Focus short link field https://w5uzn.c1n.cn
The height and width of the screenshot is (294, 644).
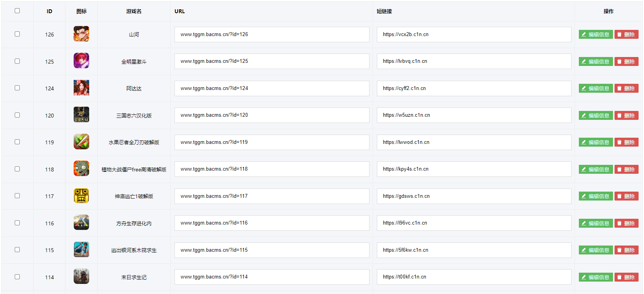pyautogui.click(x=473, y=115)
